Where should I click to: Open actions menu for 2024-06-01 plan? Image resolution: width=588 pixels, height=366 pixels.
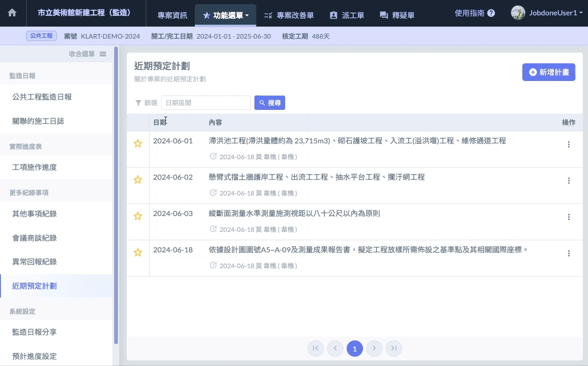click(x=568, y=144)
